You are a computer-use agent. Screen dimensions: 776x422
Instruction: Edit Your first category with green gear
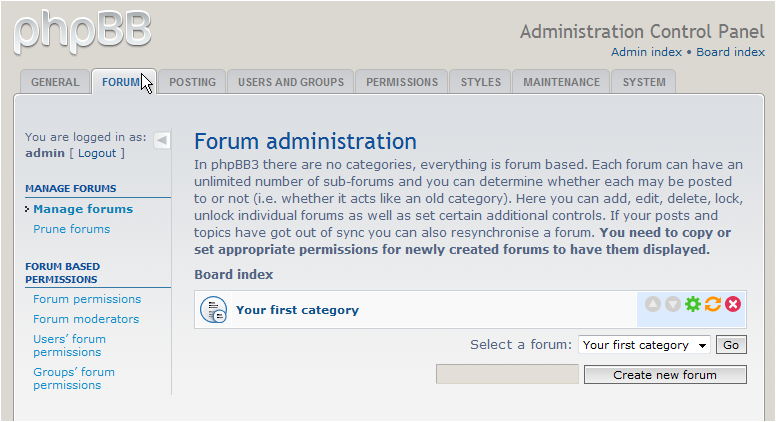click(x=693, y=304)
